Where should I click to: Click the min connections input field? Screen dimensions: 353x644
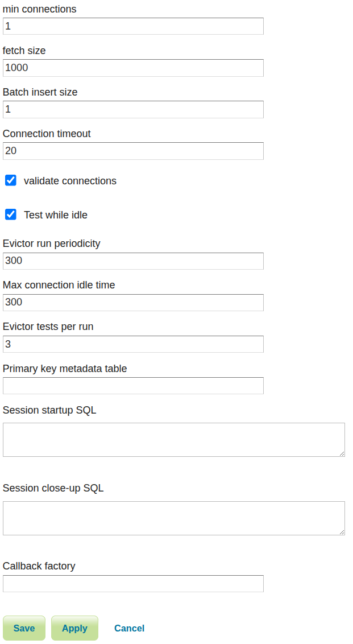click(133, 26)
